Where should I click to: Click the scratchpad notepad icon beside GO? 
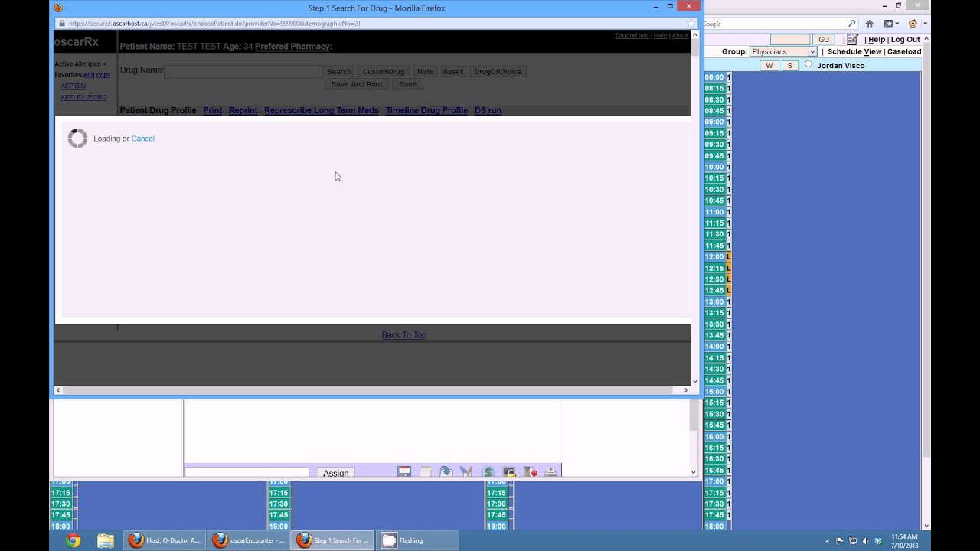[851, 39]
